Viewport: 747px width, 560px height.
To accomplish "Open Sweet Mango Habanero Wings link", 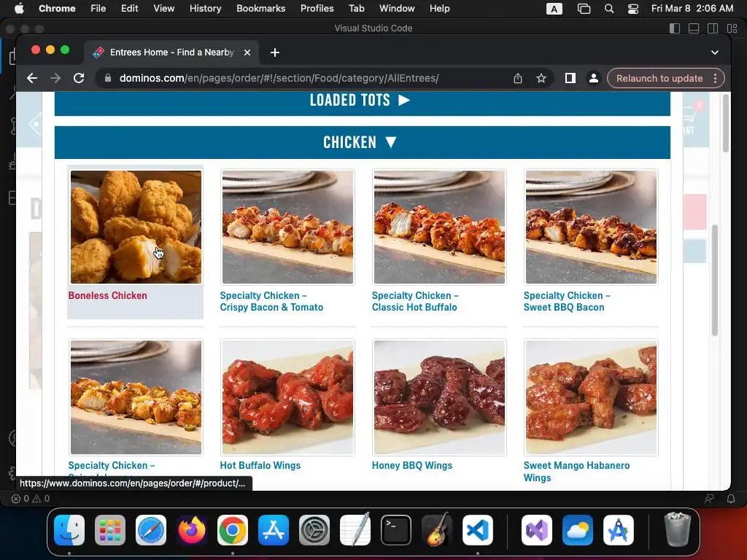I will (576, 472).
